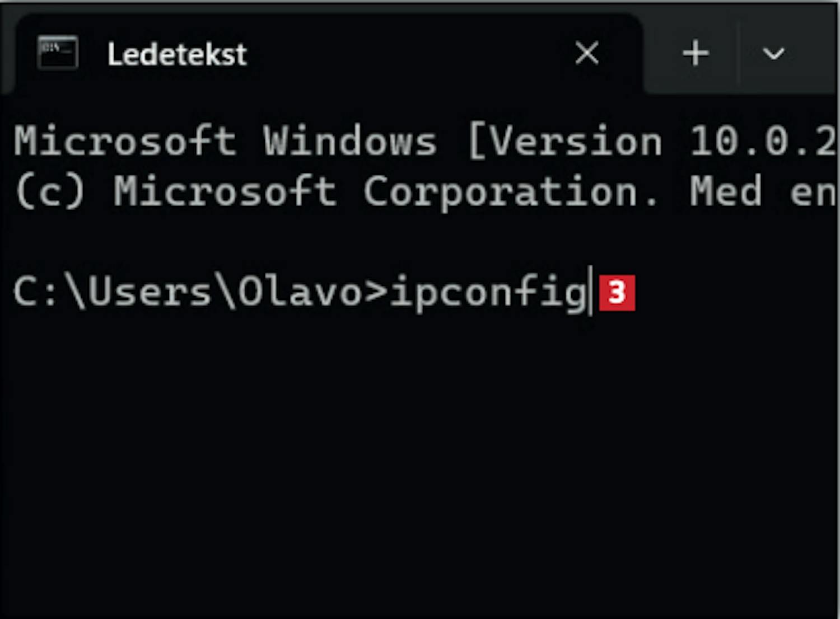Viewport: 840px width, 619px height.
Task: Click the Users folder in prompt path
Action: [x=150, y=292]
